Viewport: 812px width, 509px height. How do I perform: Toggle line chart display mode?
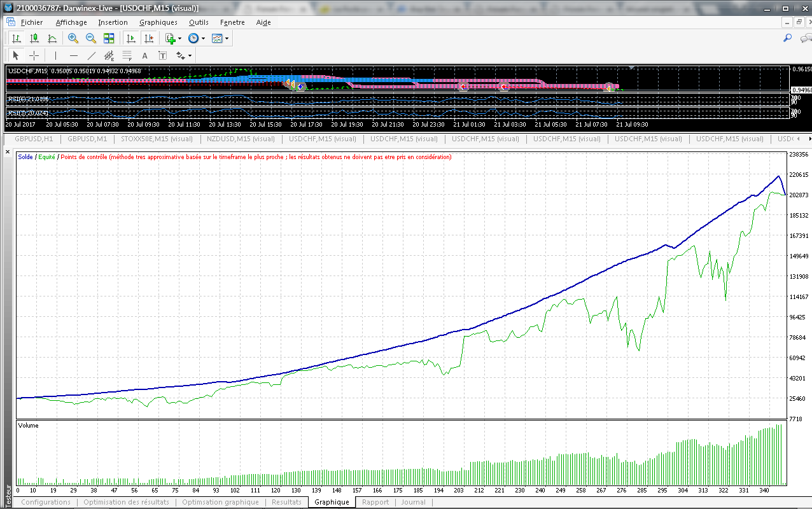coord(52,39)
